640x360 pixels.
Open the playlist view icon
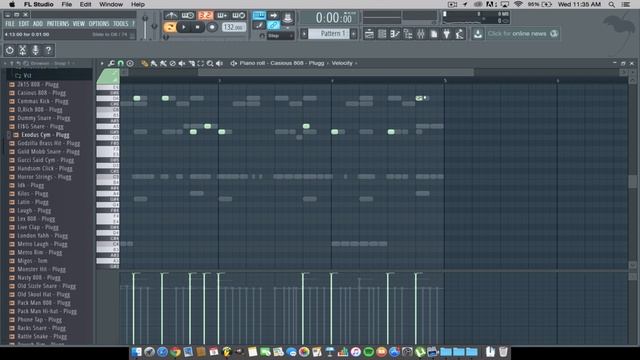[369, 34]
